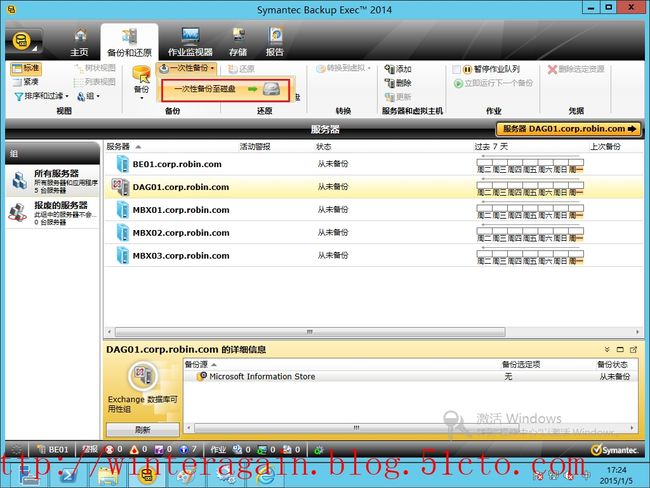Click the blue information alerts icon showing 7
Image resolution: width=650 pixels, height=488 pixels.
[x=184, y=449]
